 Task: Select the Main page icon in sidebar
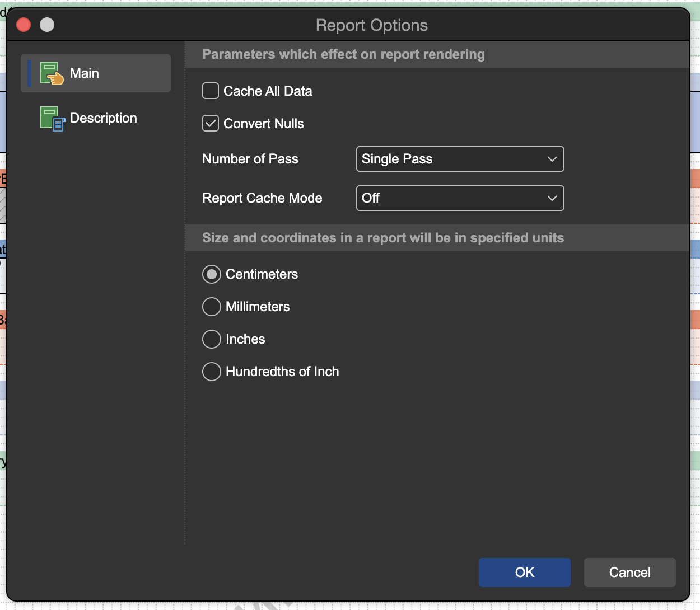52,73
